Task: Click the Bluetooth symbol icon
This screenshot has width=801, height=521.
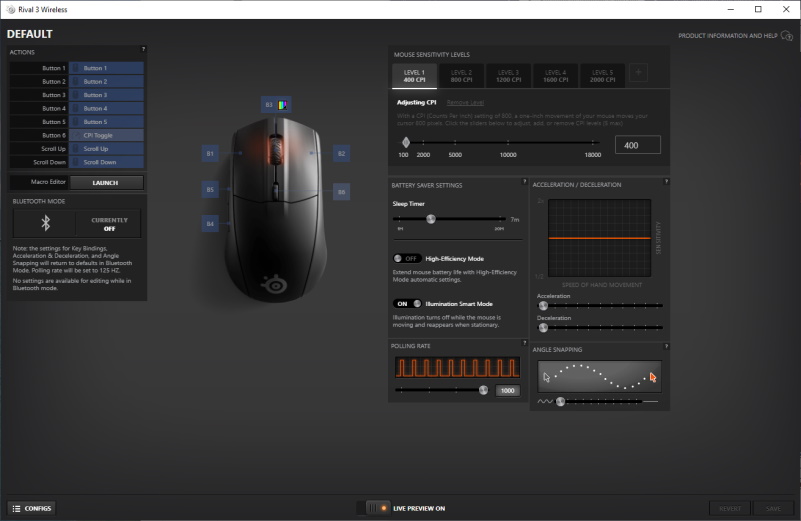Action: tap(45, 223)
